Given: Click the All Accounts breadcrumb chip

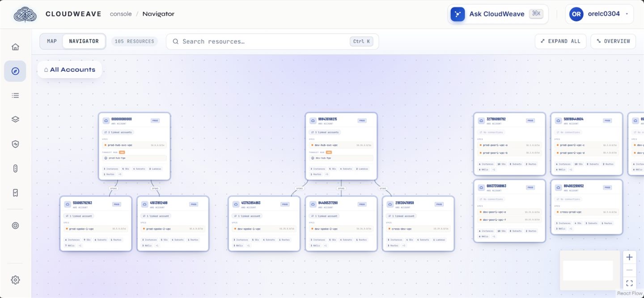Looking at the screenshot, I should tap(69, 70).
